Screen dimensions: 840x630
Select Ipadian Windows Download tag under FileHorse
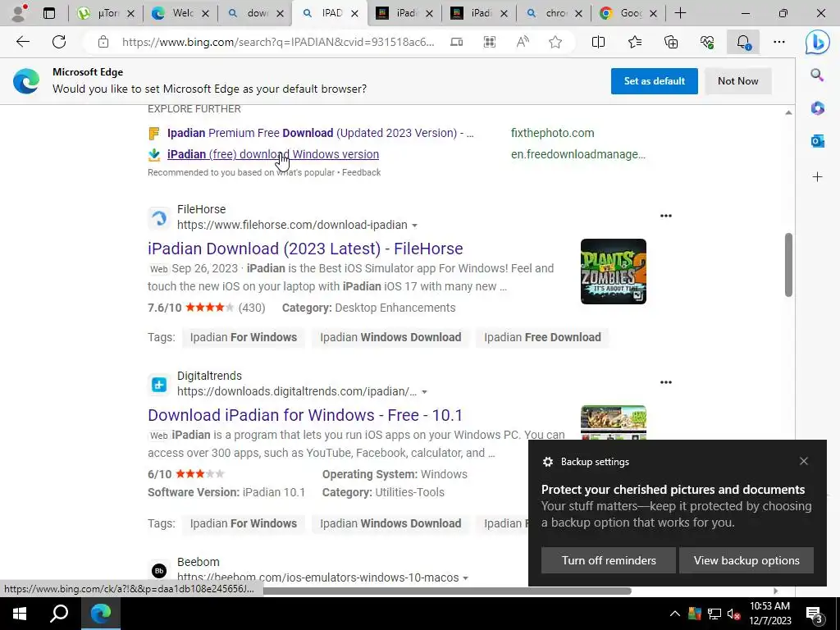click(x=390, y=337)
